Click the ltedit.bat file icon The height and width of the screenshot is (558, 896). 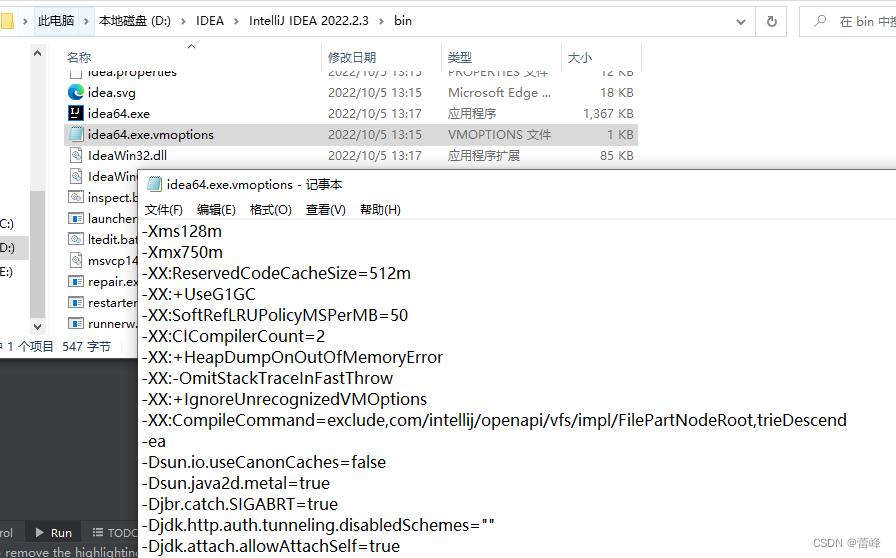tap(75, 239)
